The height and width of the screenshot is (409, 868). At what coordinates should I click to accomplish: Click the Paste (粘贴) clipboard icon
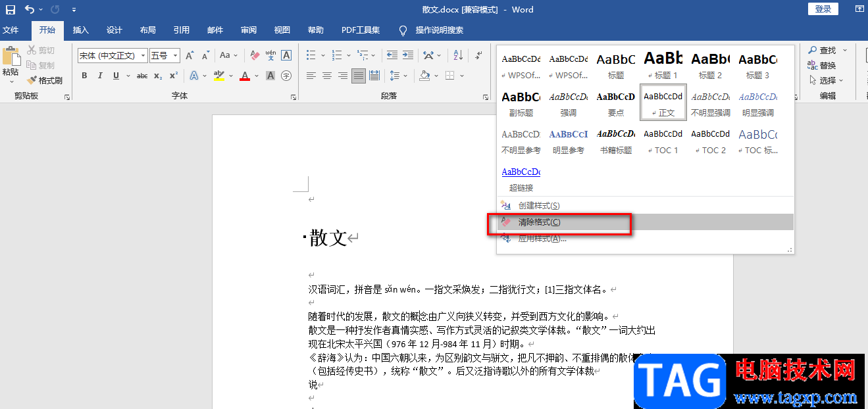pyautogui.click(x=11, y=56)
